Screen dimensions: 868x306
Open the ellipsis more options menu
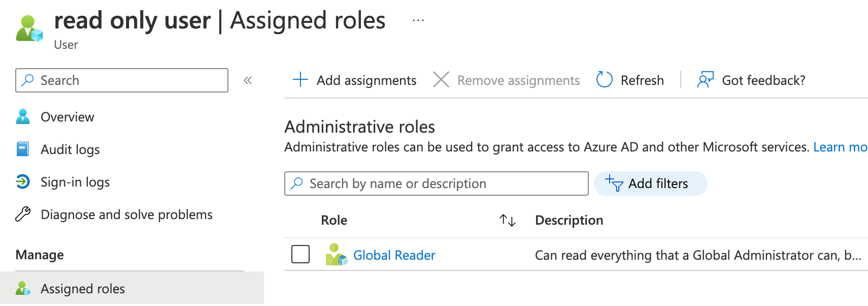[418, 20]
